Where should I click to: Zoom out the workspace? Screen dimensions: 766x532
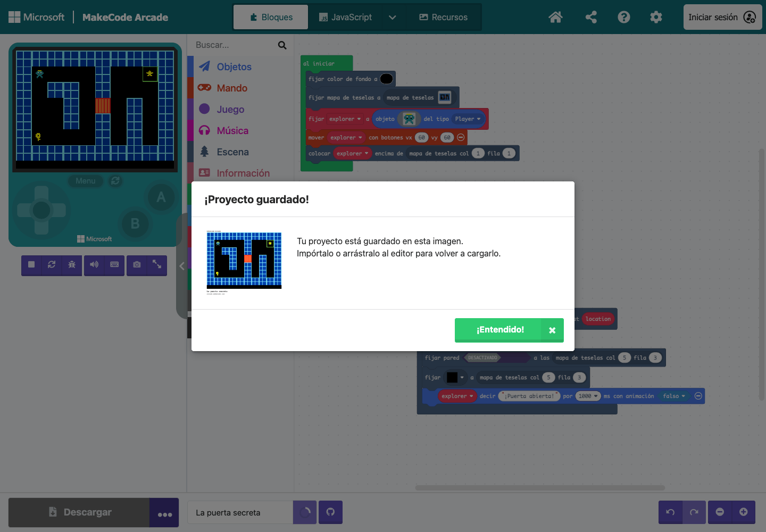pyautogui.click(x=720, y=512)
